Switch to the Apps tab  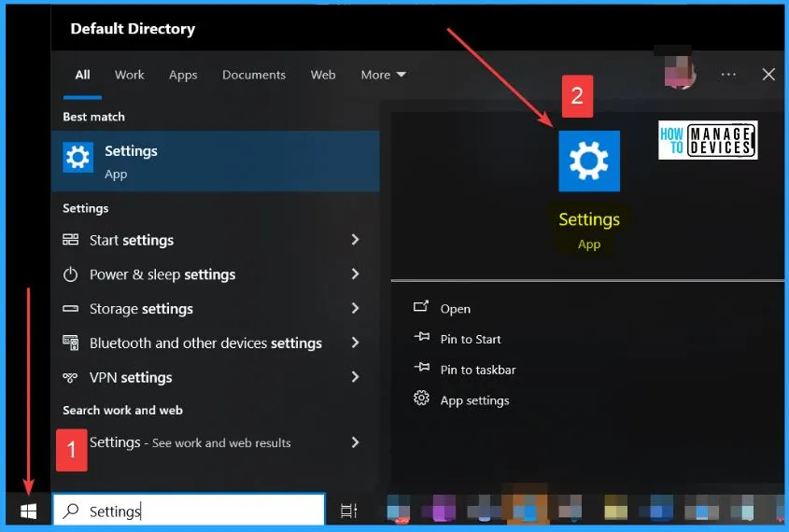(x=183, y=75)
